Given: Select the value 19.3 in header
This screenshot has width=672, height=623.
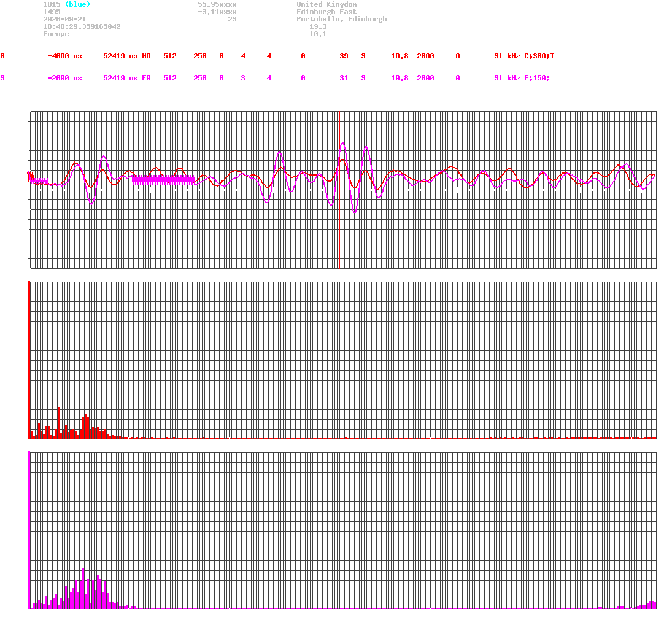Looking at the screenshot, I should pyautogui.click(x=318, y=26).
